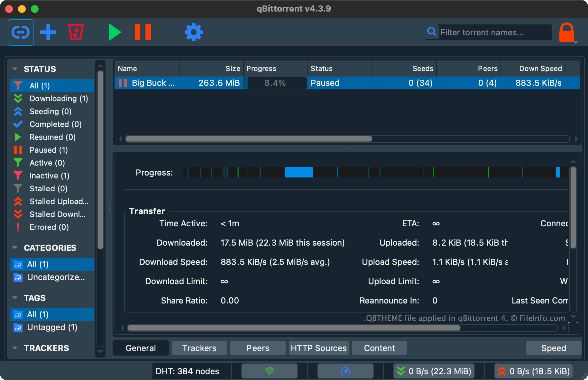Sort torrents by Status column header
588x380 pixels.
pos(340,68)
